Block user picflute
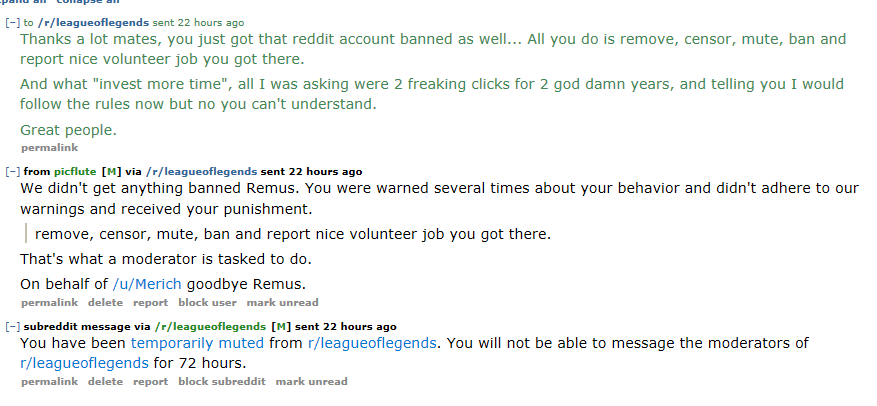The width and height of the screenshot is (877, 406). [x=208, y=303]
